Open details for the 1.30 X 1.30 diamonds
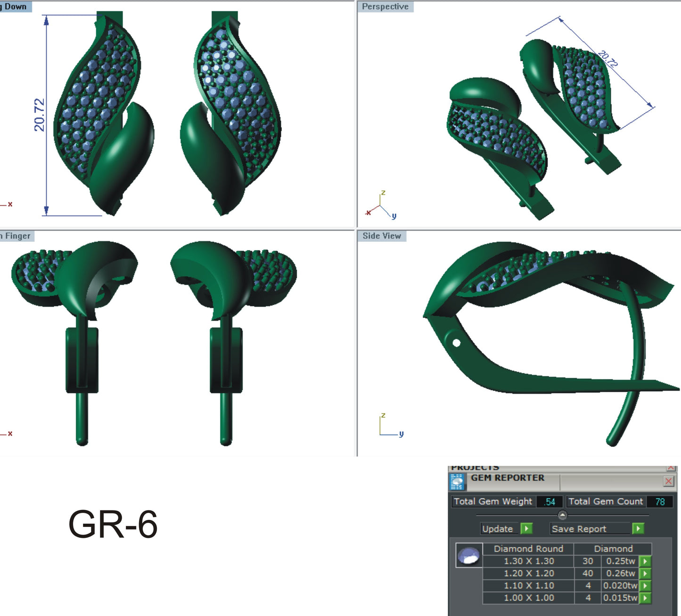The width and height of the screenshot is (681, 616). point(645,561)
